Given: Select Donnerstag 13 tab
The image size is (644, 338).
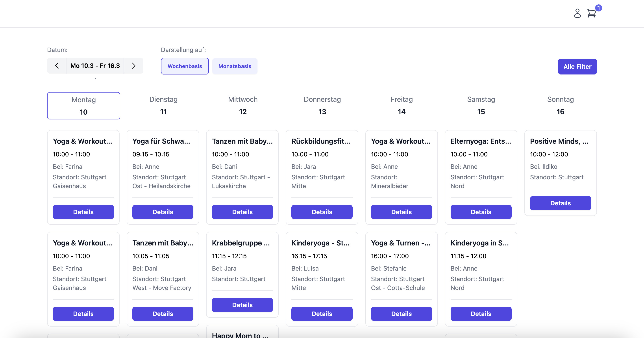Looking at the screenshot, I should coord(322,105).
